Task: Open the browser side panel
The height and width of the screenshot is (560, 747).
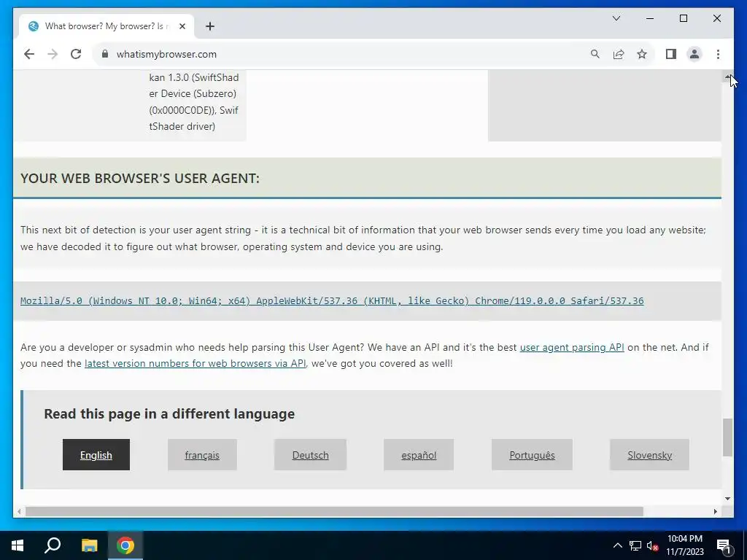Action: click(x=671, y=54)
